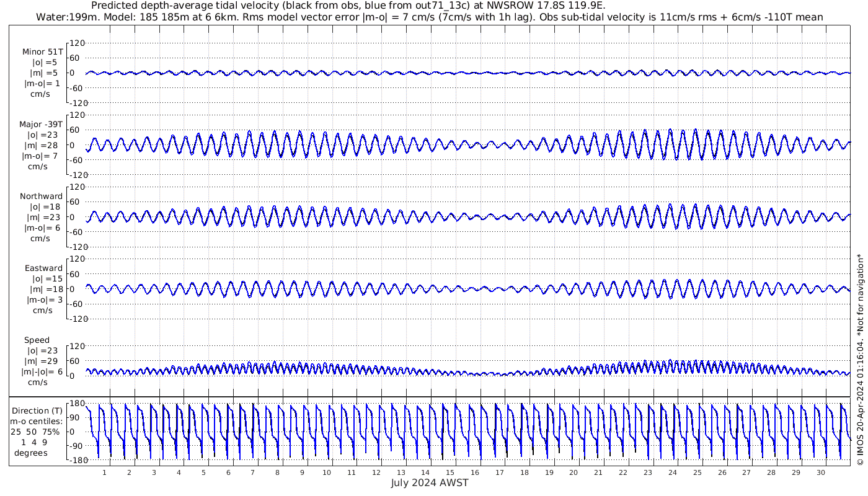
Task: Click the "120" tick of the Minor panel
Action: coord(76,43)
